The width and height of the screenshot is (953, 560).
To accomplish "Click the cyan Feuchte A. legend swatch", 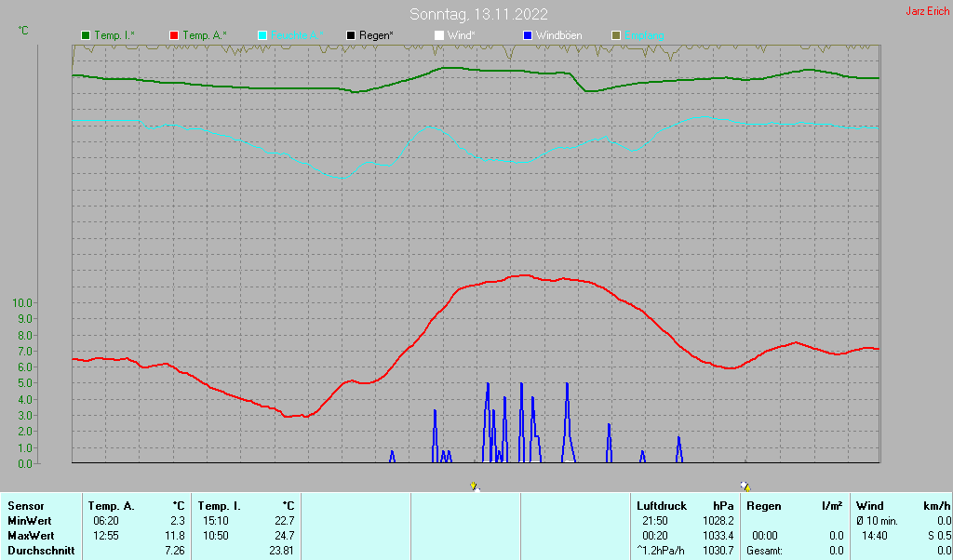I will coord(262,36).
